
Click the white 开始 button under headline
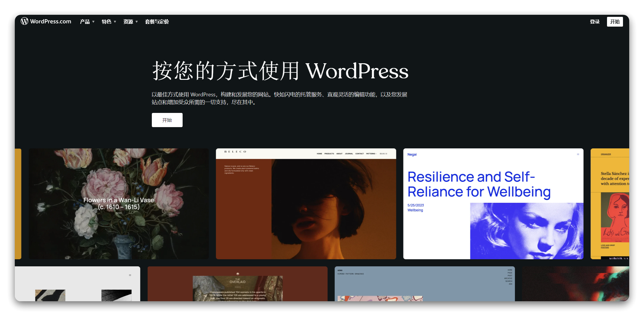click(x=167, y=120)
